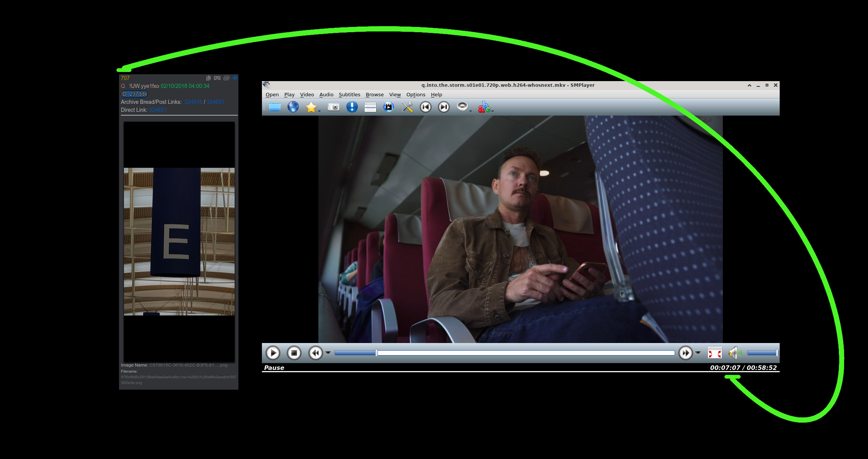Click the post timestamp 02/10/2018 04:00:34
Image resolution: width=868 pixels, height=459 pixels.
185,86
